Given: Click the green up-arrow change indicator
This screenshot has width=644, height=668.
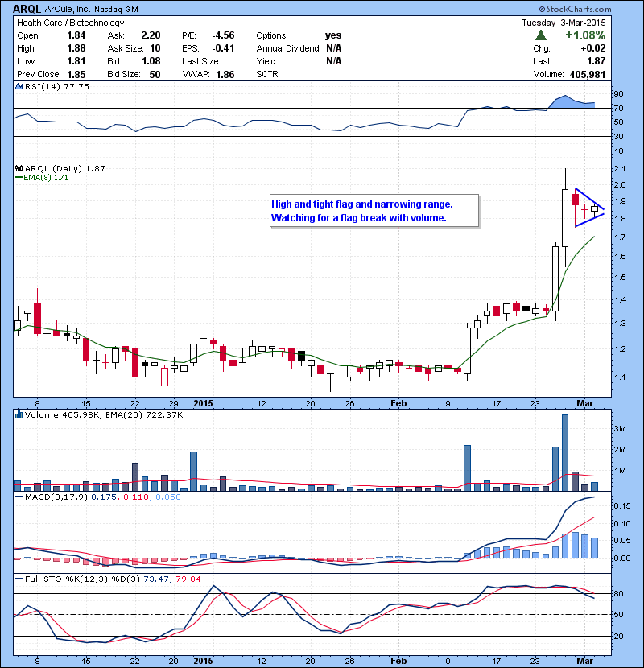Looking at the screenshot, I should click(541, 35).
